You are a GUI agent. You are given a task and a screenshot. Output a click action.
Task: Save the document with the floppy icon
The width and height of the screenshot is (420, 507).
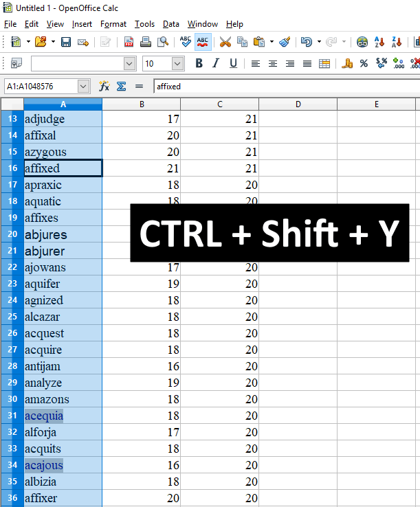(66, 42)
